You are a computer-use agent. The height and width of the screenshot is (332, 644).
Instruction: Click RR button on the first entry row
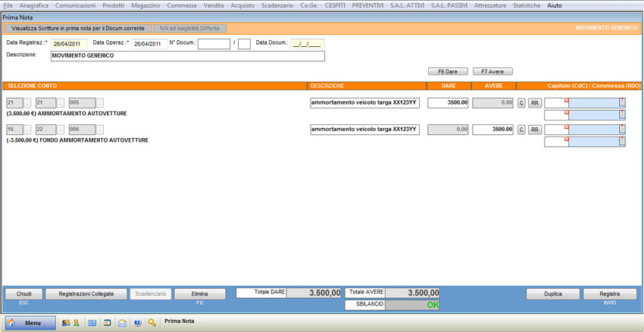pyautogui.click(x=534, y=103)
